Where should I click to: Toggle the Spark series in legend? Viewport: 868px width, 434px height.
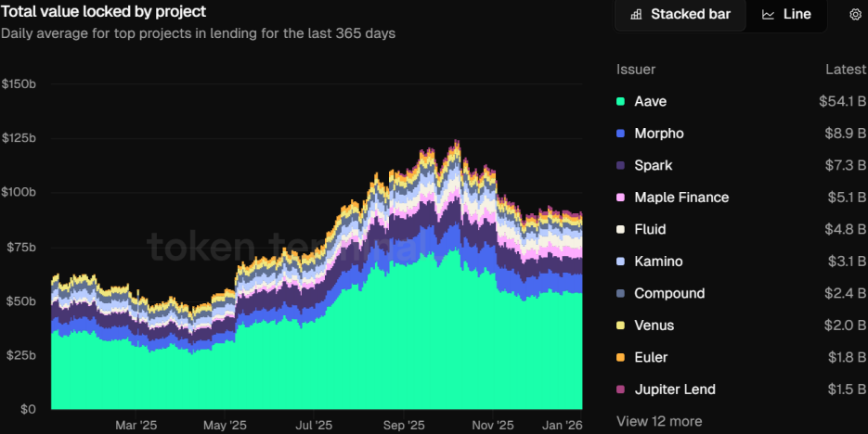653,165
